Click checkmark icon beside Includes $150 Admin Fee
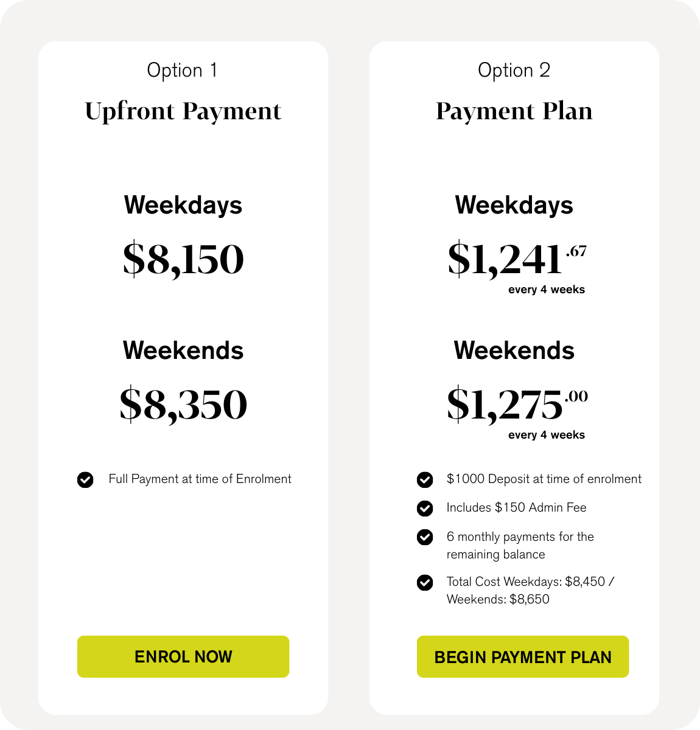700x730 pixels. 425,508
